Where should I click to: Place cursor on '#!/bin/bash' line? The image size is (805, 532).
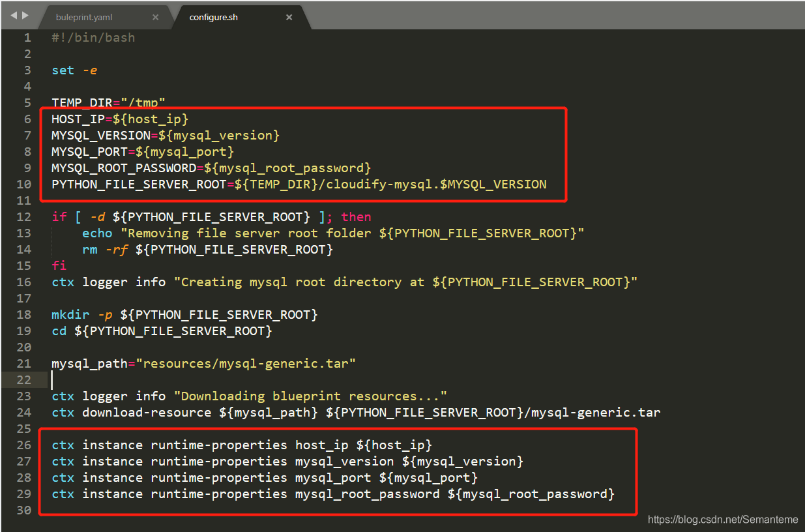point(93,38)
